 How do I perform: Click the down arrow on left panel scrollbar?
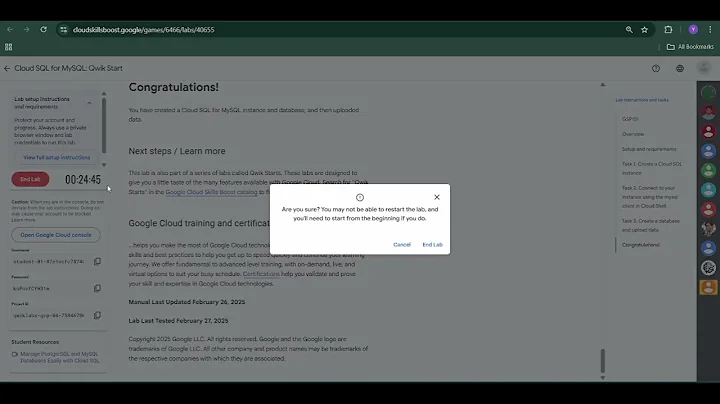[x=104, y=165]
